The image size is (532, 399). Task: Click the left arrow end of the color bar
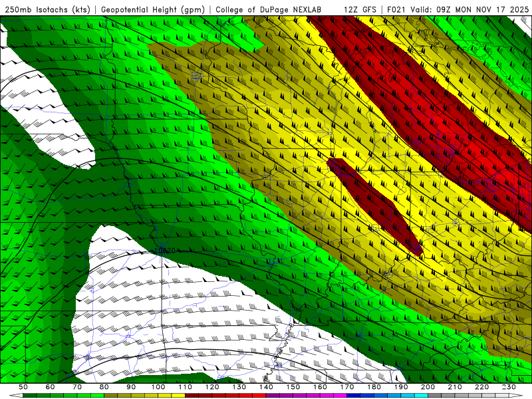(x=16, y=396)
